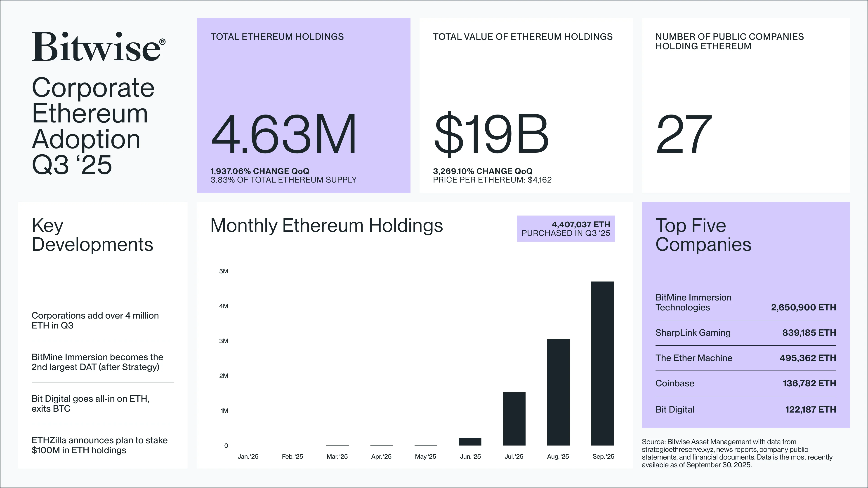Click the Monthly Ethereum Holdings heading

[326, 225]
